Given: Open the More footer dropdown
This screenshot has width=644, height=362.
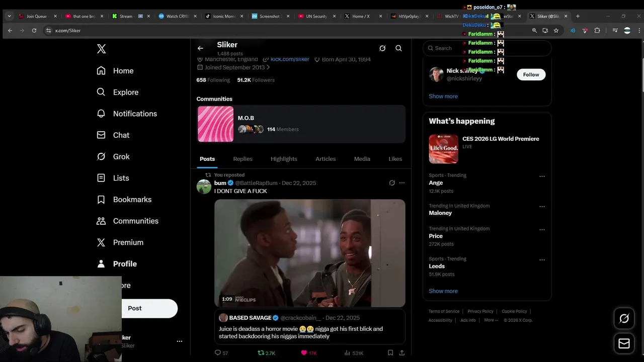Looking at the screenshot, I should click(x=491, y=320).
